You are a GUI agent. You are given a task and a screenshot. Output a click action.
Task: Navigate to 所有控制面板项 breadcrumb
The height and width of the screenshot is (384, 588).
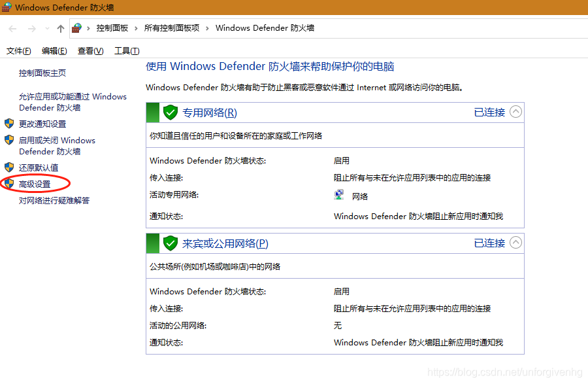pyautogui.click(x=172, y=28)
